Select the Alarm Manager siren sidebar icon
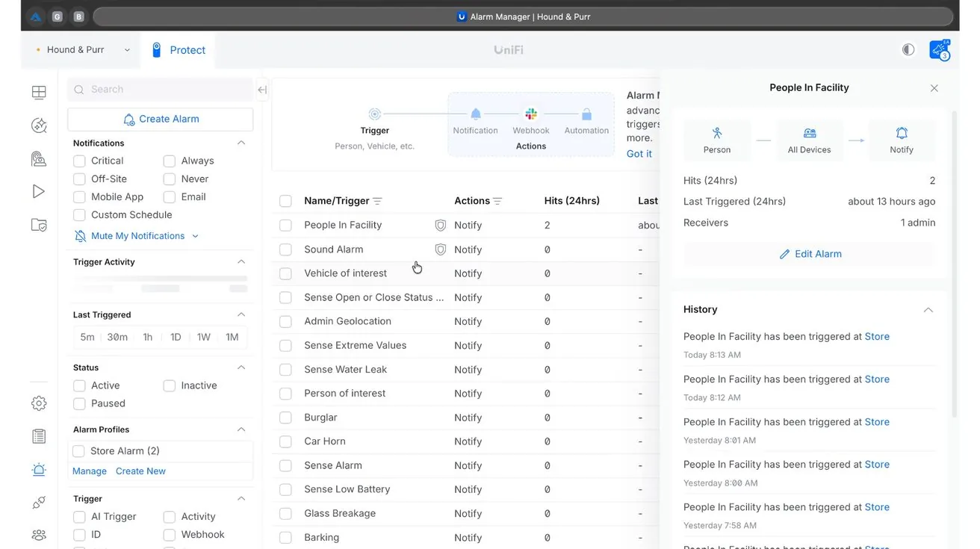This screenshot has height=549, width=980. 39,470
